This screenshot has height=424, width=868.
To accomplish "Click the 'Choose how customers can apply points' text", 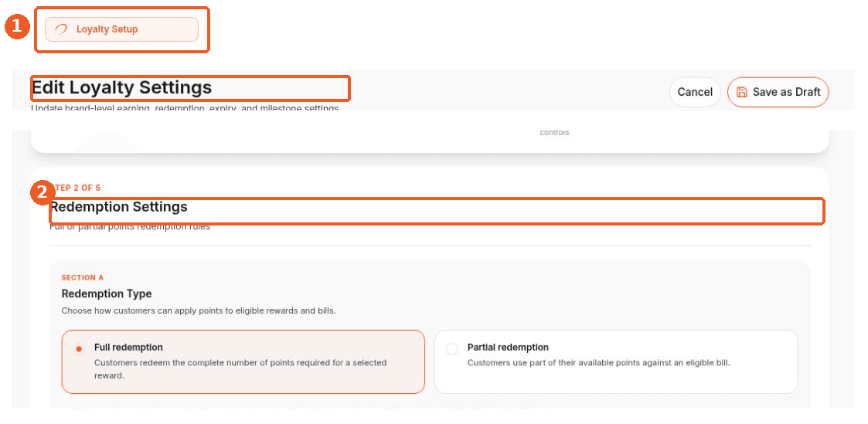I will (x=198, y=310).
